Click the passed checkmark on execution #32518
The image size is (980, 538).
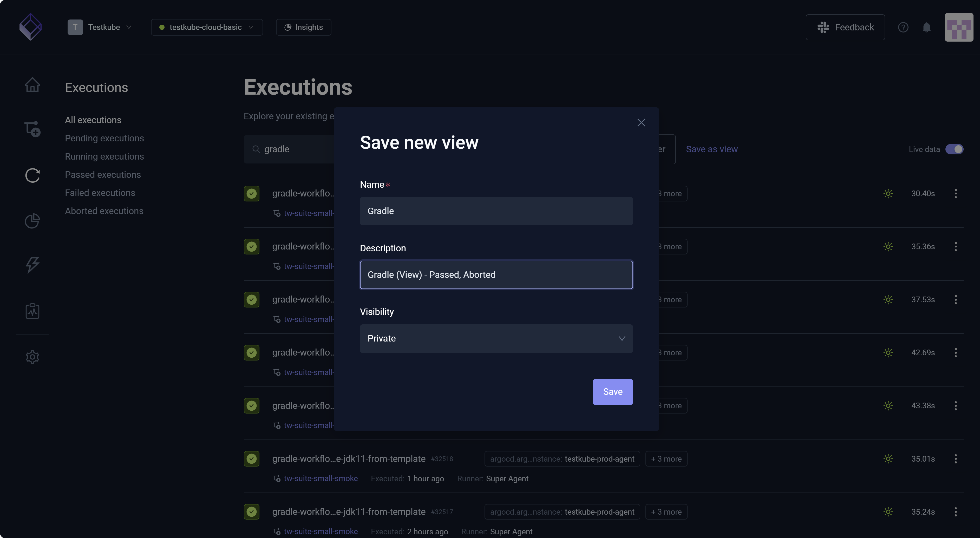tap(251, 458)
